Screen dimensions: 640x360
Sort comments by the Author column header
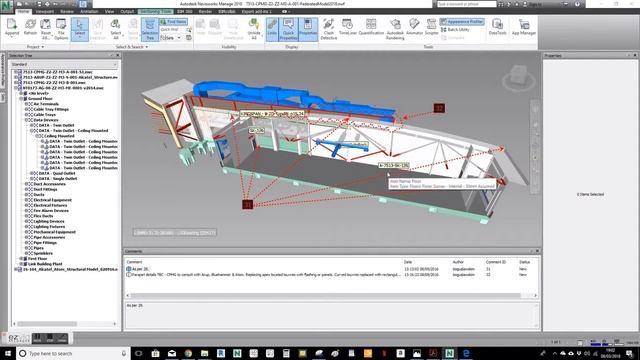coord(457,262)
